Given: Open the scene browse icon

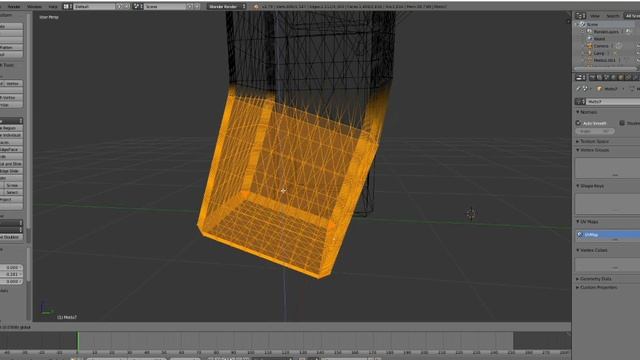Looking at the screenshot, I should click(x=138, y=7).
